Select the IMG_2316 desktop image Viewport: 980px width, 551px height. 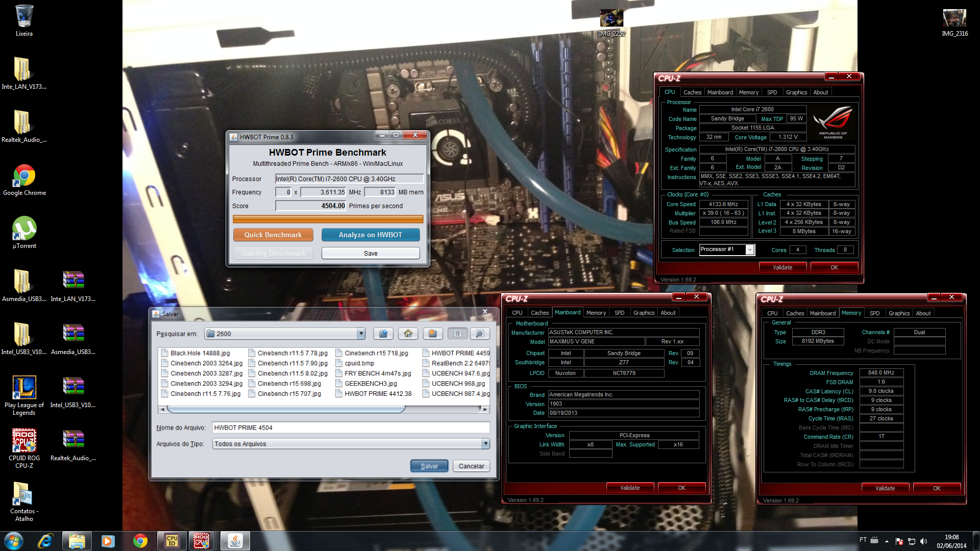coord(954,23)
